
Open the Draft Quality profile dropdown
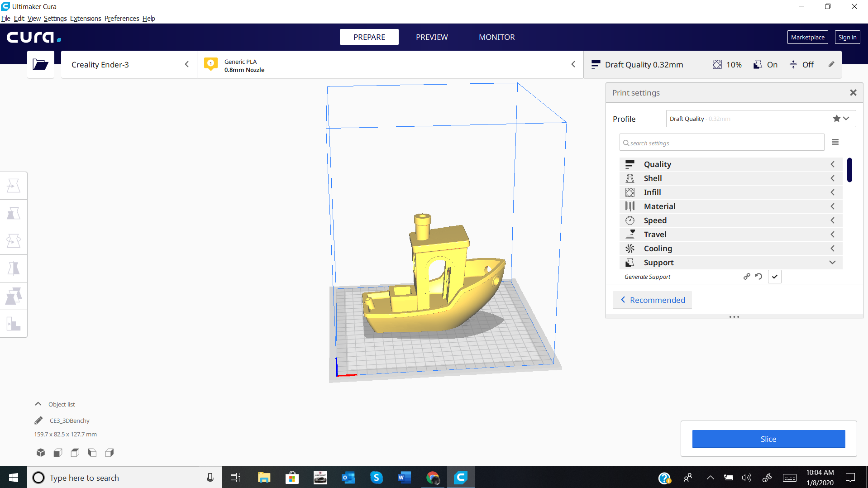point(761,119)
